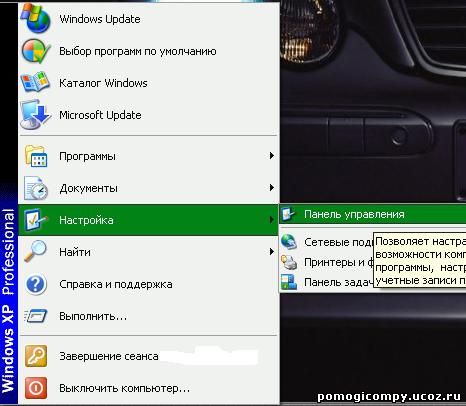Expand the Программы submenu arrow
The height and width of the screenshot is (406, 466).
pos(272,156)
